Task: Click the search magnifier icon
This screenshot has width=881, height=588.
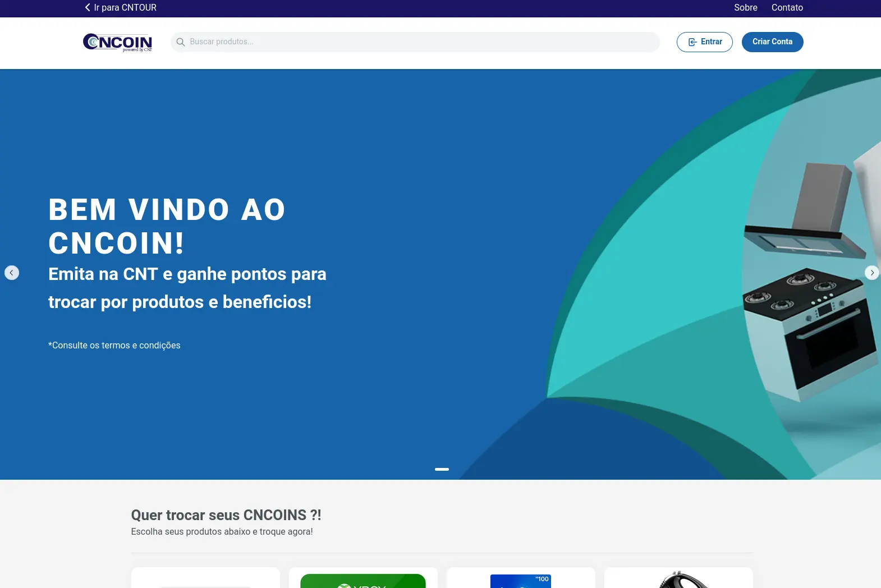Action: [181, 42]
